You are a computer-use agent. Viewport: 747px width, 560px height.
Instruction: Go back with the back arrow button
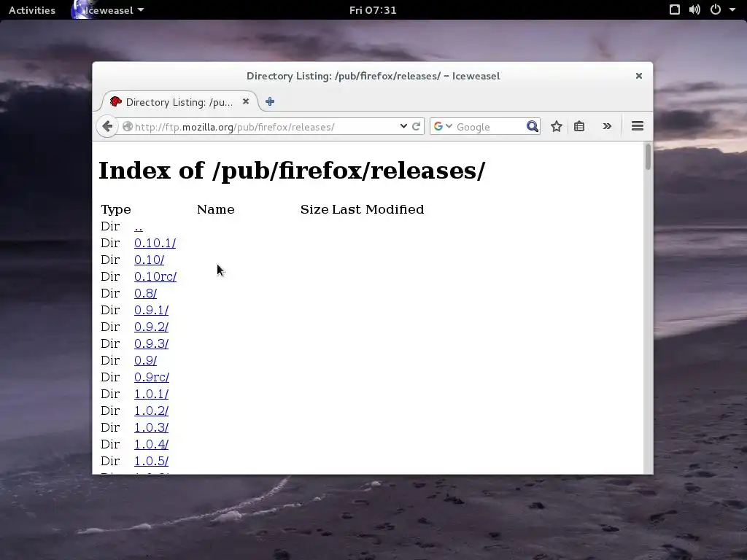[x=107, y=126]
